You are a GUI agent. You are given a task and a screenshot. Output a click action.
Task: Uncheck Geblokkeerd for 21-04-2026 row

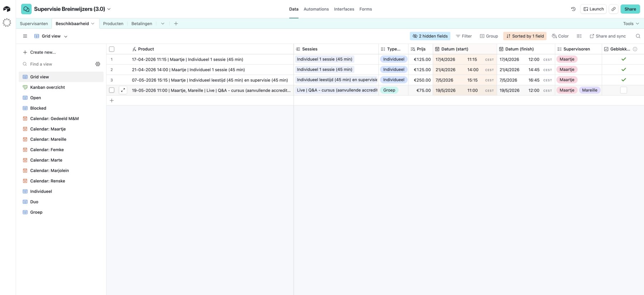point(623,69)
